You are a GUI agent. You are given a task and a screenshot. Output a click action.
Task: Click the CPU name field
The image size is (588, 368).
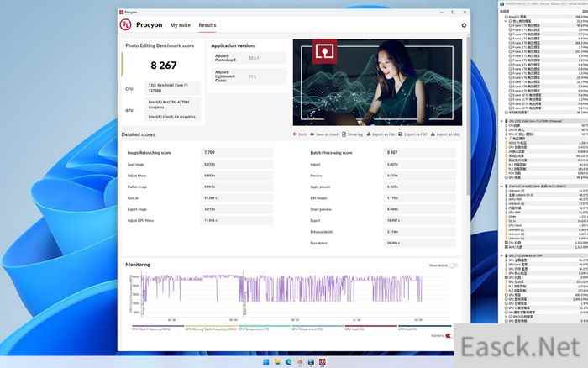click(x=172, y=87)
